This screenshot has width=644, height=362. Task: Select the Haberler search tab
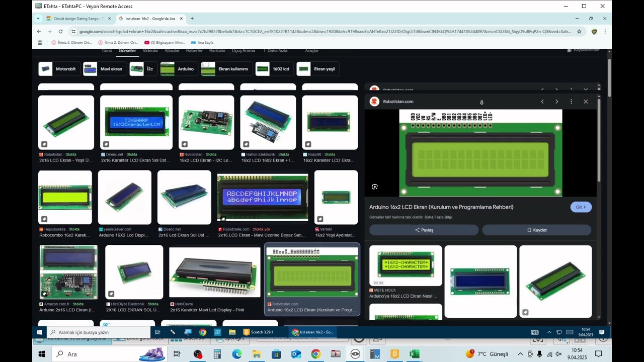coord(194,50)
